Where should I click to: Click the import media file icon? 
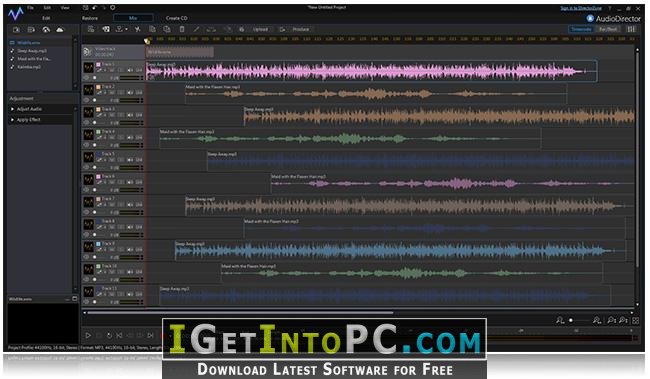[x=16, y=29]
